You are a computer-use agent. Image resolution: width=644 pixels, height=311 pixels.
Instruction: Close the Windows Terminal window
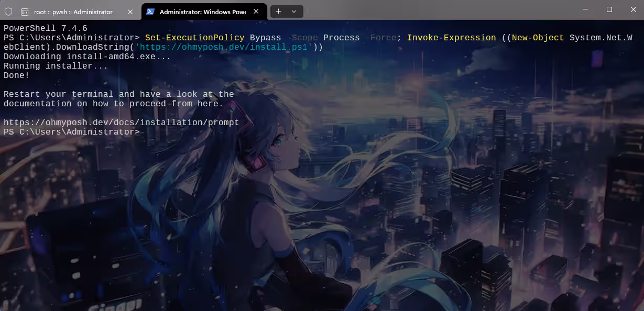coord(632,9)
